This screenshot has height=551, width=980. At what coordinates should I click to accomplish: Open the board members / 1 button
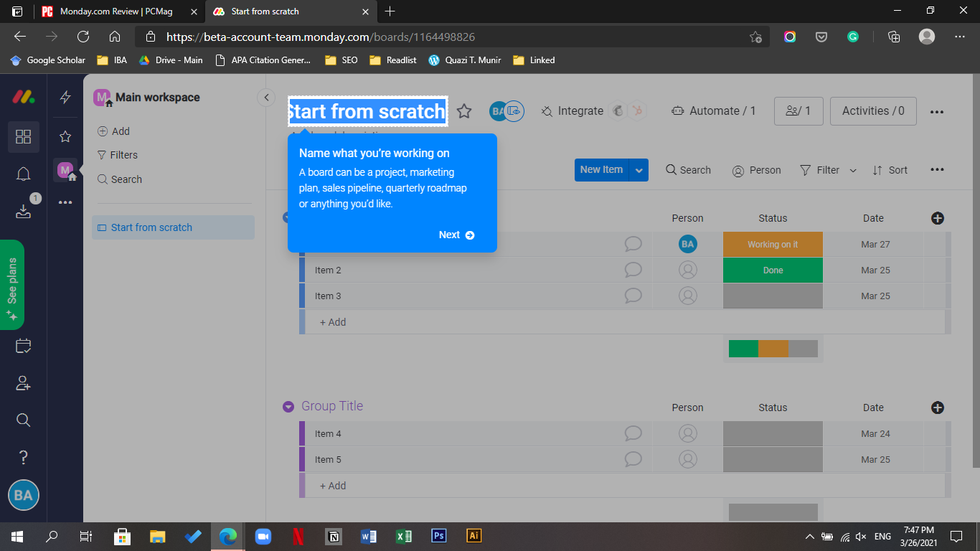(x=798, y=111)
